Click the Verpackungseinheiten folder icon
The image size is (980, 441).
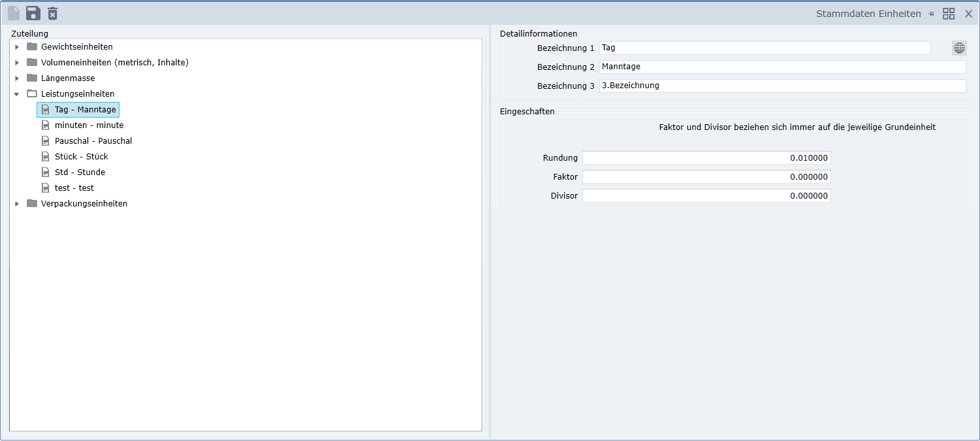point(32,203)
